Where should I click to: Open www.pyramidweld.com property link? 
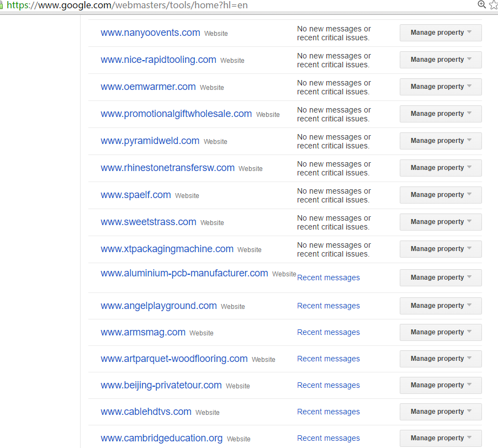(x=150, y=141)
